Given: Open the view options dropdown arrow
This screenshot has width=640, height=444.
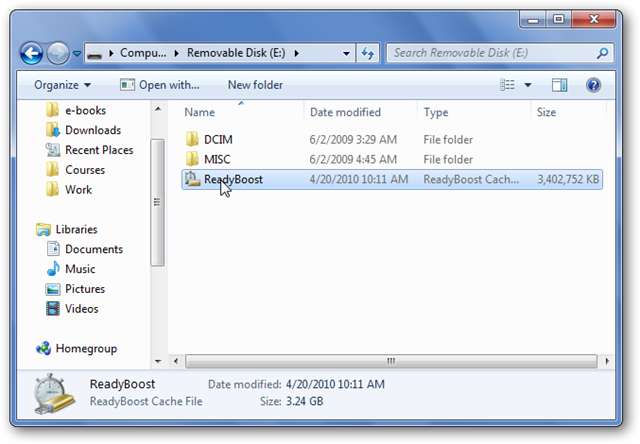Looking at the screenshot, I should pyautogui.click(x=528, y=85).
